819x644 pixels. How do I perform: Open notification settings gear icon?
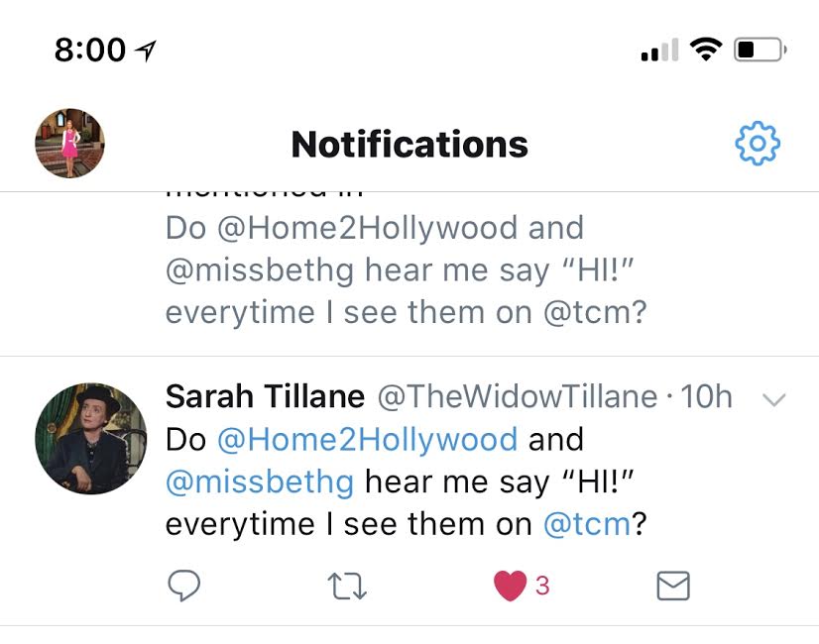pyautogui.click(x=758, y=145)
